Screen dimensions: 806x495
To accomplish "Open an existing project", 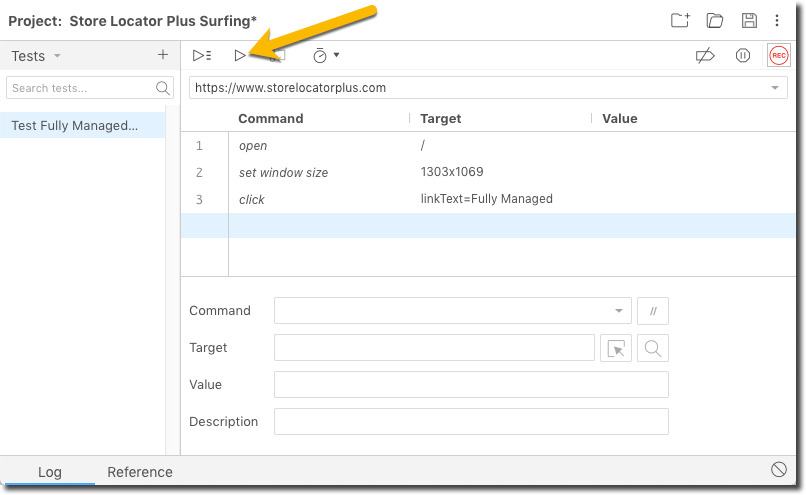I will click(714, 20).
